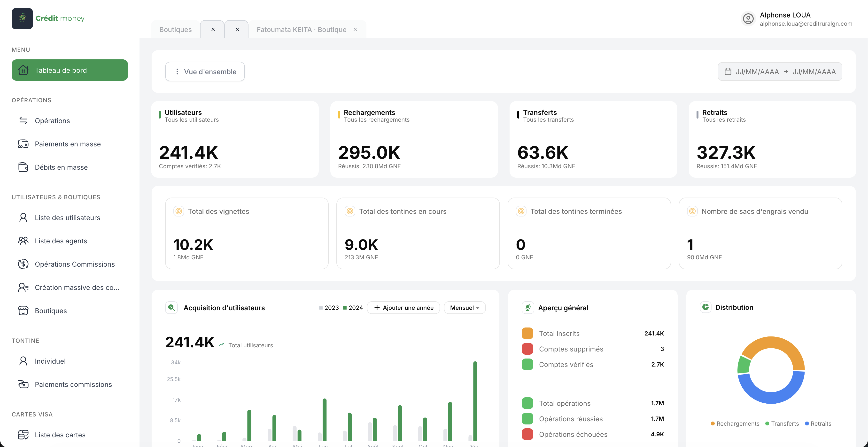Click the Opérations Commissions dollar icon

point(23,264)
